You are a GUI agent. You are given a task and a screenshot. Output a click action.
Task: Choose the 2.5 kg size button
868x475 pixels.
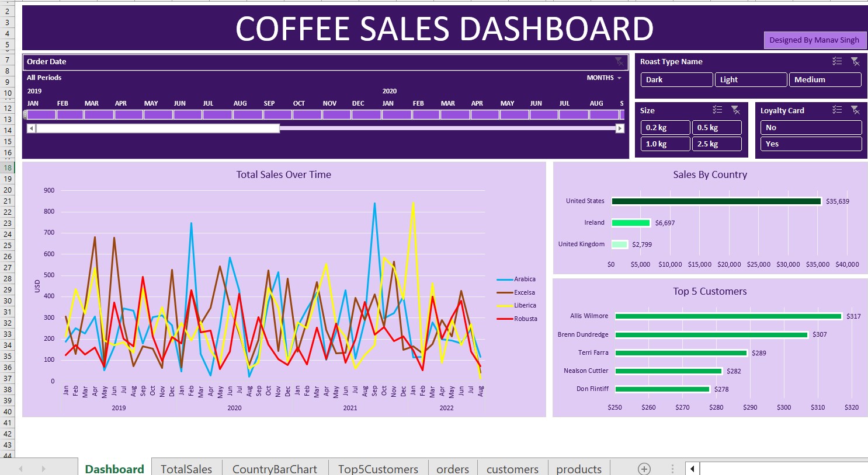tap(716, 144)
